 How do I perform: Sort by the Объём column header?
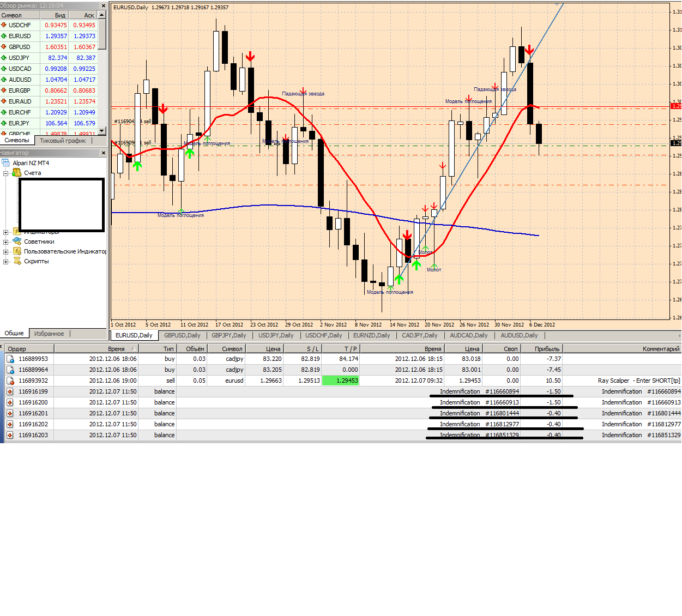pyautogui.click(x=192, y=349)
